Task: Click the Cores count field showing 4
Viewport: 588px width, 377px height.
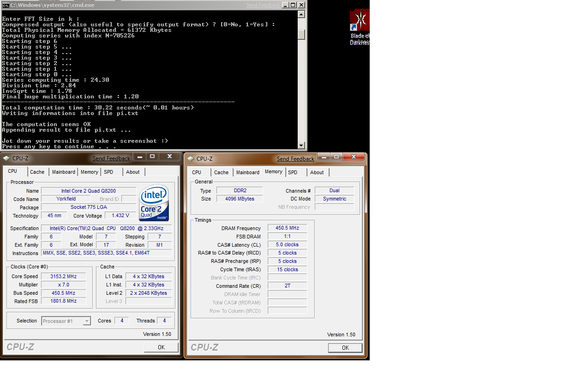Action: coord(122,321)
